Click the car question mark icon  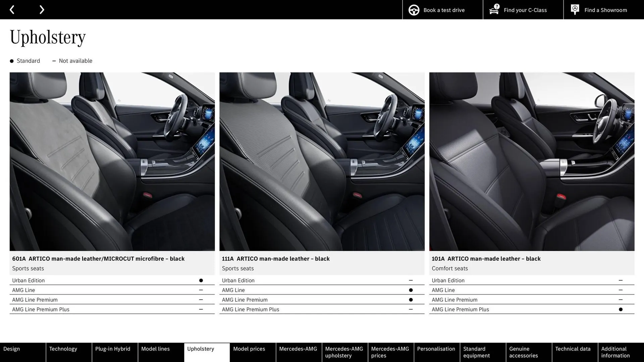coord(493,10)
